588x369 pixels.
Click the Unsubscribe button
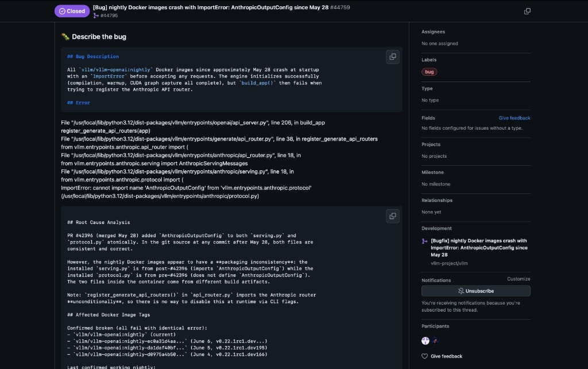coord(475,291)
